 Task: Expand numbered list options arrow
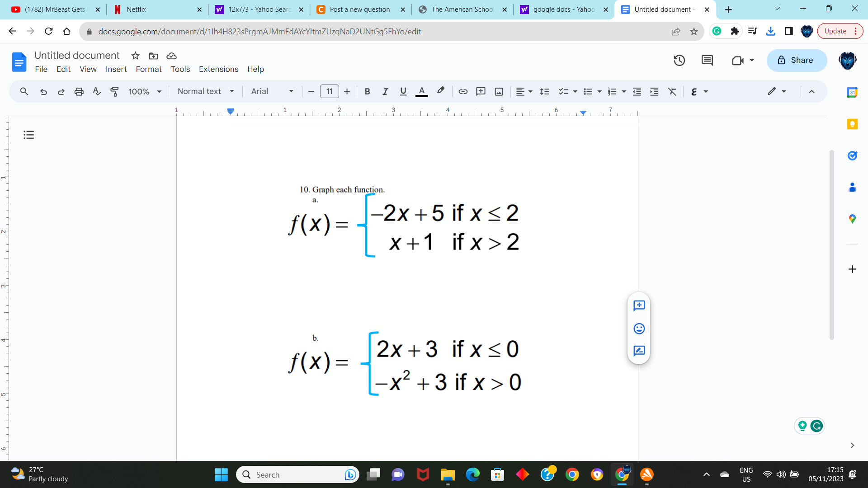624,92
